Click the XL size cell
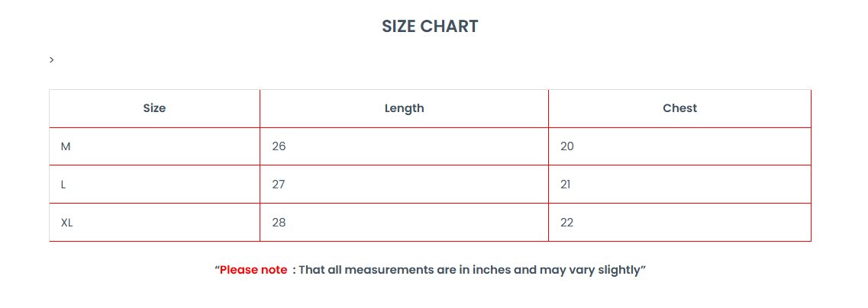 (x=67, y=223)
